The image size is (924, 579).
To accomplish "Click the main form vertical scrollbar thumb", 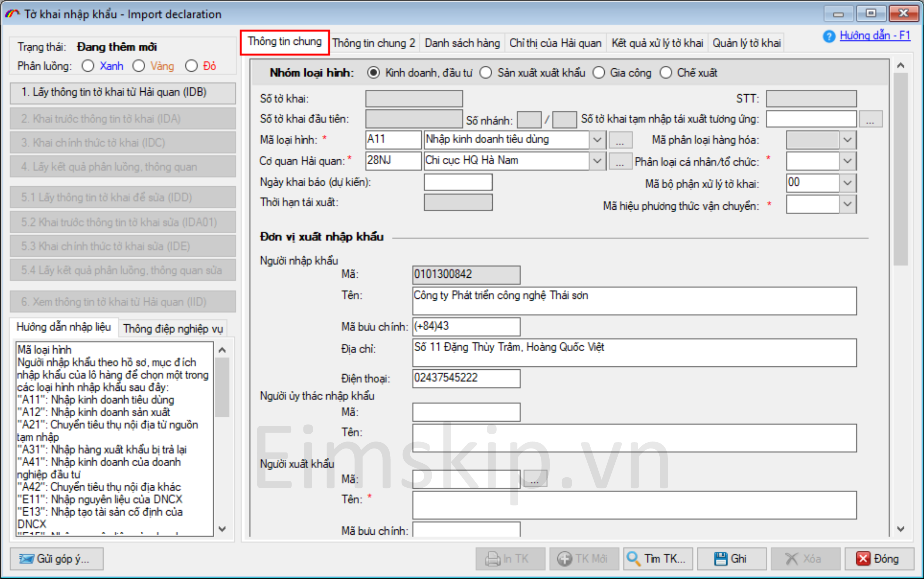I will coord(900,169).
